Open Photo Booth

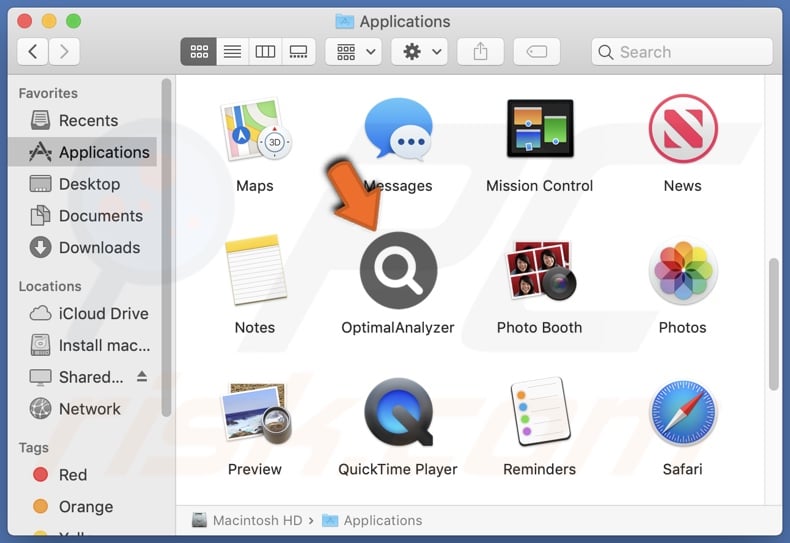(x=540, y=270)
